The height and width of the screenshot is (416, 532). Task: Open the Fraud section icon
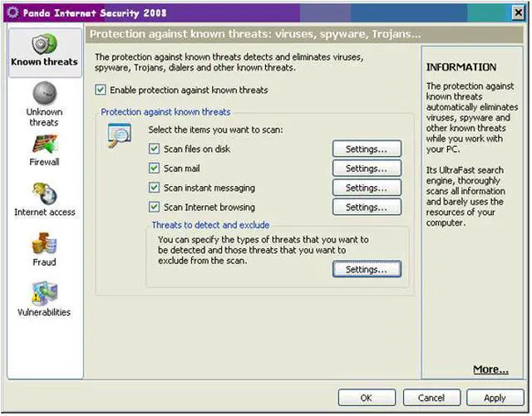[x=44, y=243]
